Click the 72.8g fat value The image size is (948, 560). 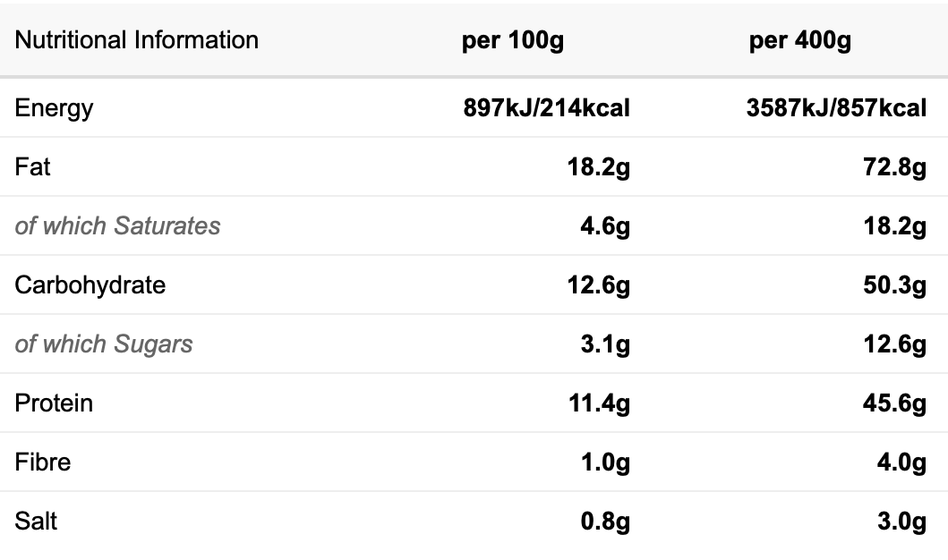[x=895, y=167]
